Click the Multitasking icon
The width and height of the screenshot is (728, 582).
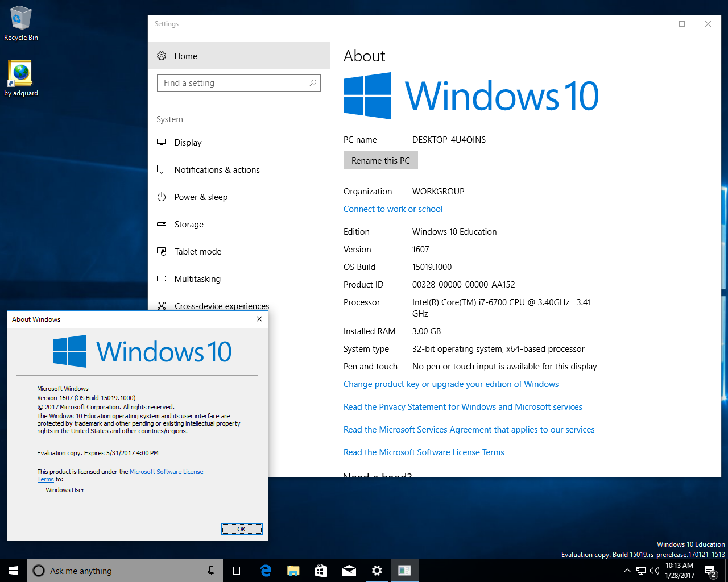[162, 278]
